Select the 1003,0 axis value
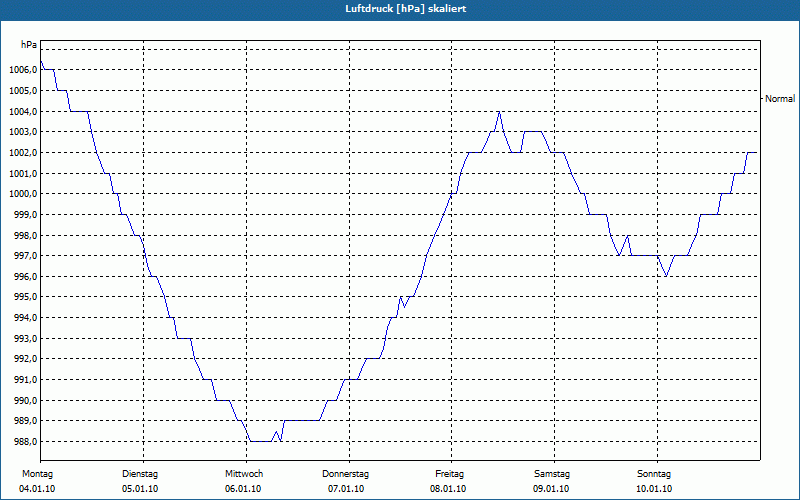The height and width of the screenshot is (500, 800). 23,132
